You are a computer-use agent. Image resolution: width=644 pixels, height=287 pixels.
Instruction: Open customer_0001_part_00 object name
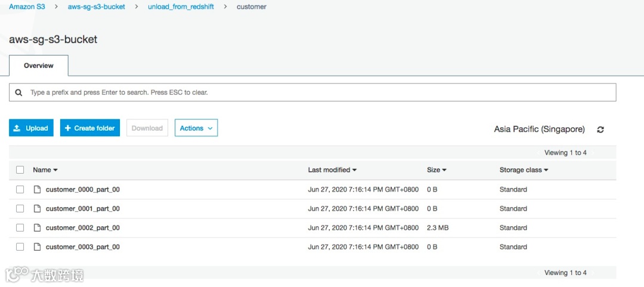coord(82,208)
